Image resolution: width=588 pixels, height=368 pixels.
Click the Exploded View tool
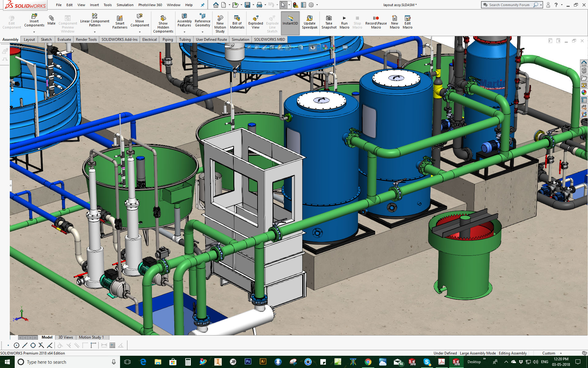point(255,22)
